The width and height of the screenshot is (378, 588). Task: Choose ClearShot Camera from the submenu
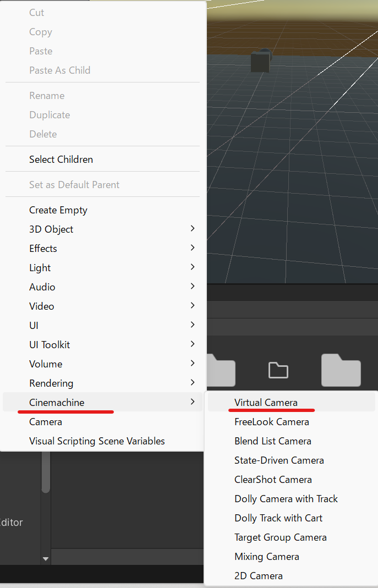pyautogui.click(x=272, y=479)
